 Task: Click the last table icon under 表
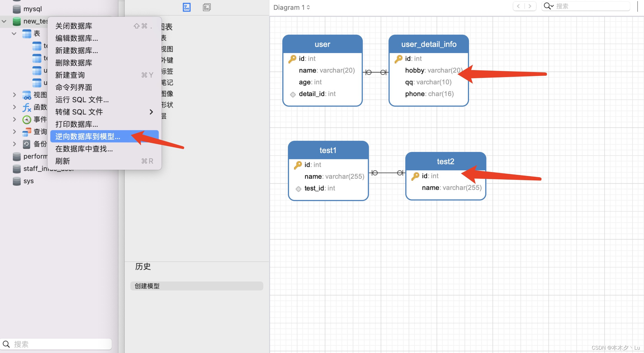[x=37, y=83]
